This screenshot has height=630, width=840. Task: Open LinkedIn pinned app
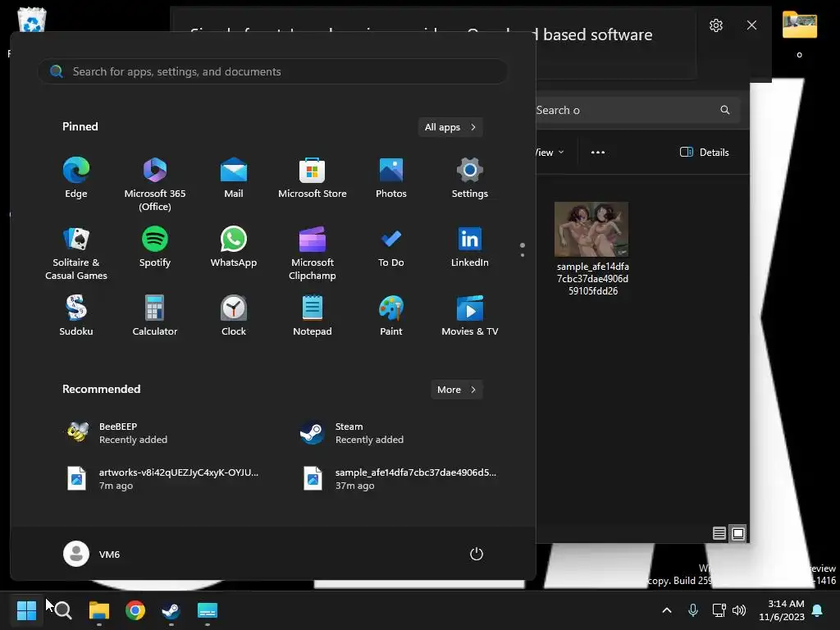coord(470,247)
